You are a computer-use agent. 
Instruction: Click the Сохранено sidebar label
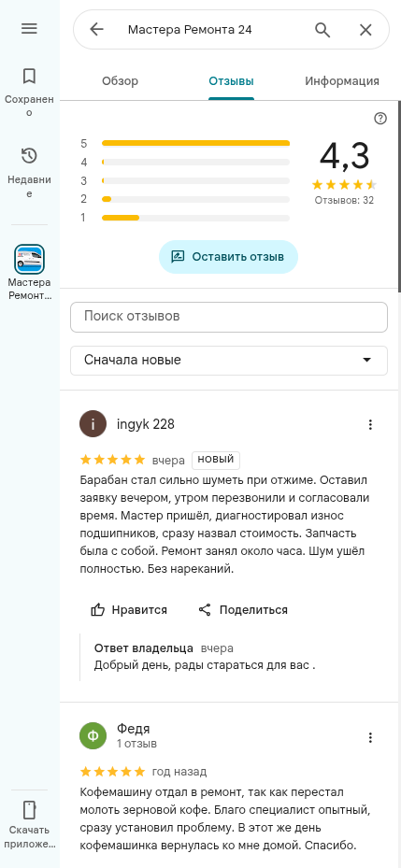(29, 106)
